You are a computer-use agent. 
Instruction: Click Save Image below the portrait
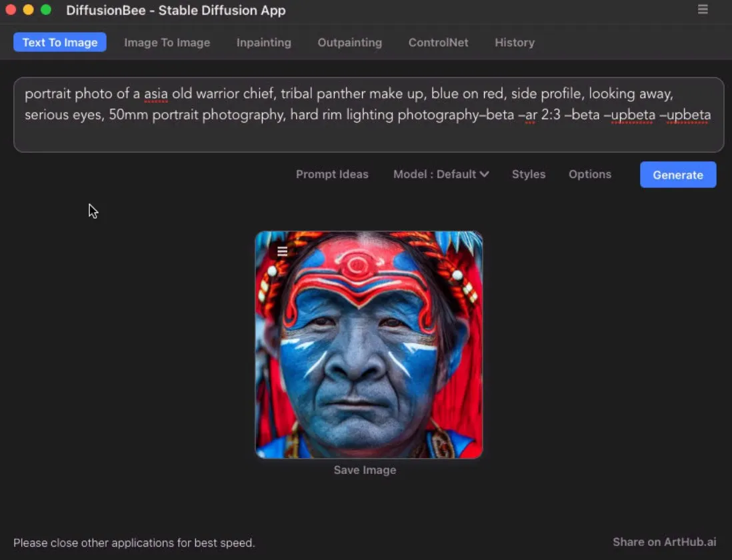[x=365, y=470]
